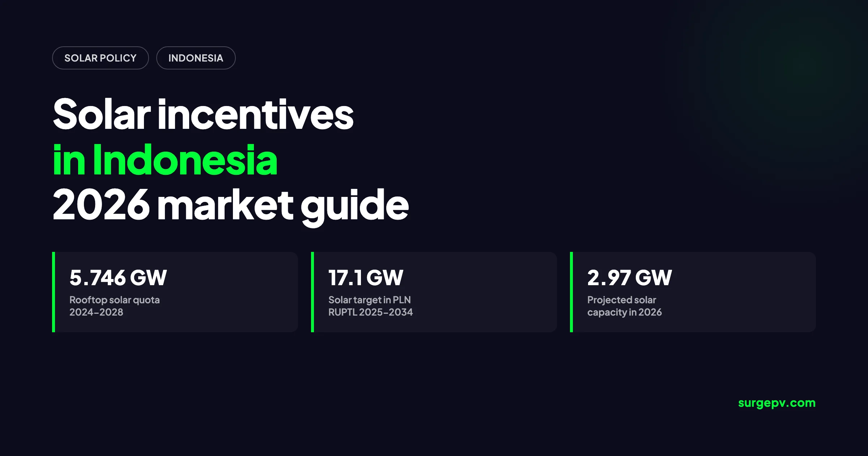
Task: Click the INDONESIA tag pill
Action: [196, 58]
